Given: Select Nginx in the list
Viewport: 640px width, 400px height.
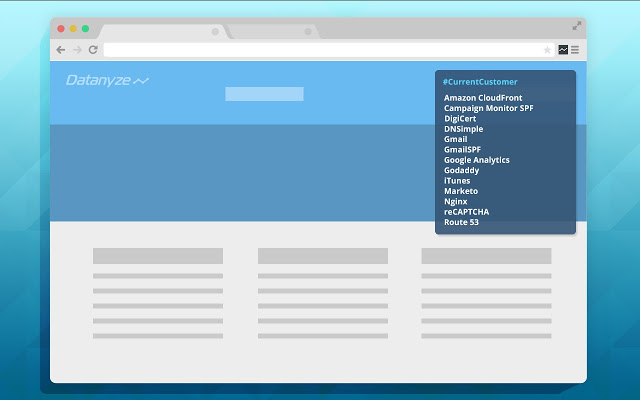Looking at the screenshot, I should tap(456, 202).
